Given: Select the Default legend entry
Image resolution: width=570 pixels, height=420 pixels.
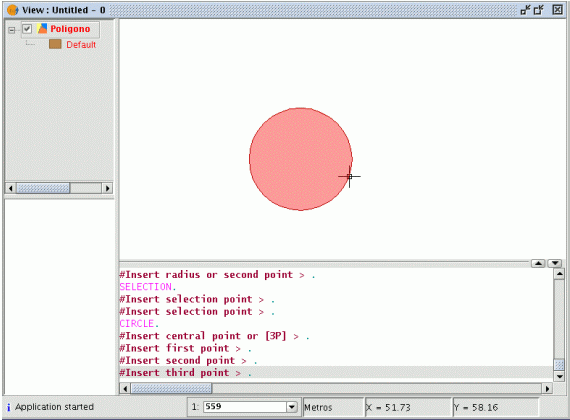Looking at the screenshot, I should pos(81,45).
